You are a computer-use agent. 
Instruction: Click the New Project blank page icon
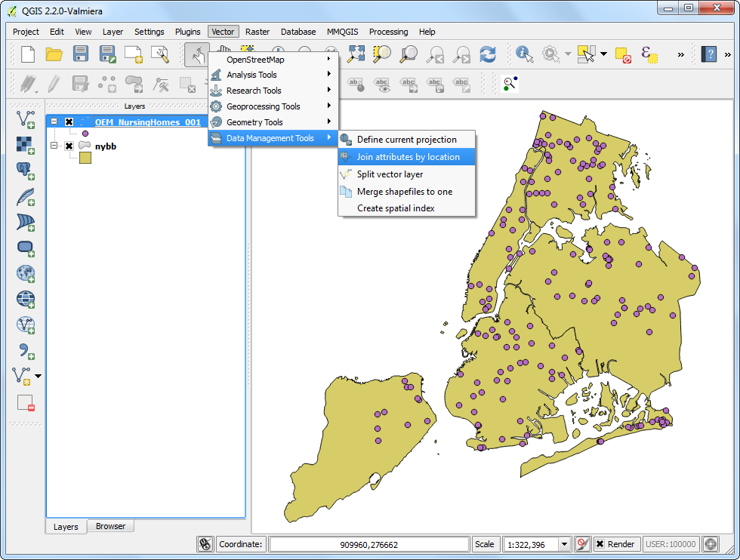[x=28, y=54]
